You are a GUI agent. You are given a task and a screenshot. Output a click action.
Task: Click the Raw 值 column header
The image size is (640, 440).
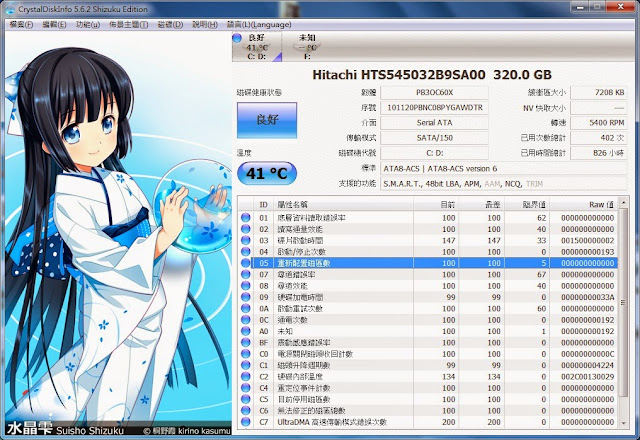pyautogui.click(x=584, y=204)
